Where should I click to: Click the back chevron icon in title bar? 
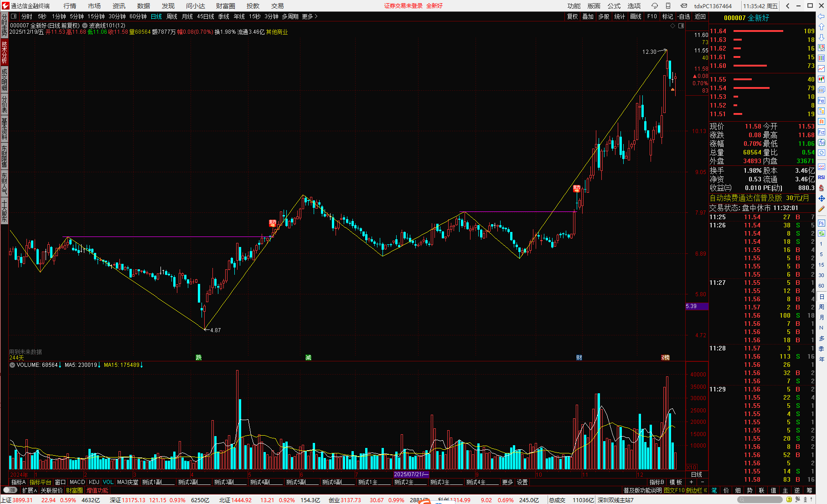pos(788,5)
